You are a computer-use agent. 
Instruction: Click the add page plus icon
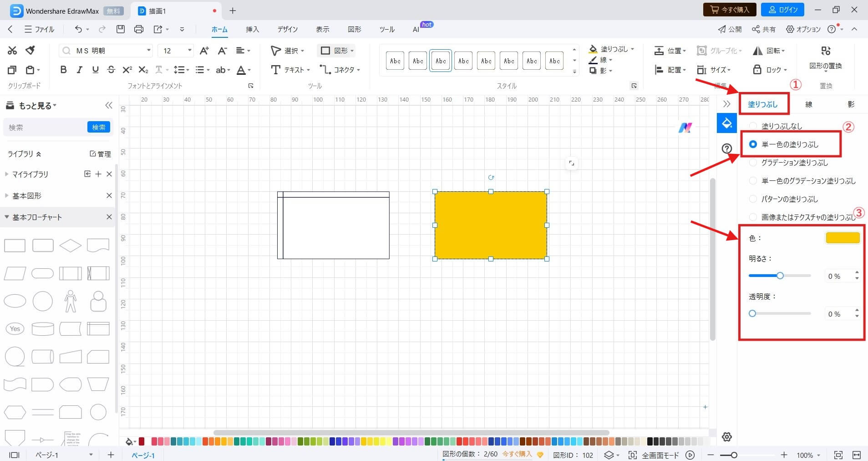click(x=111, y=455)
